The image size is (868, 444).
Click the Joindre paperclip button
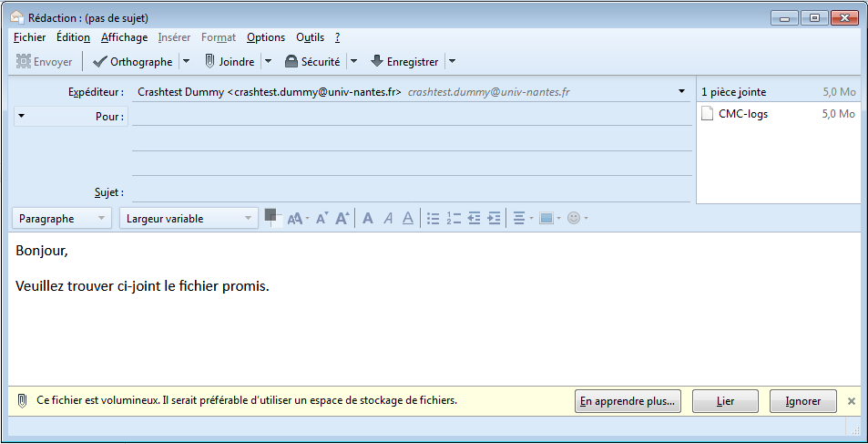(229, 62)
